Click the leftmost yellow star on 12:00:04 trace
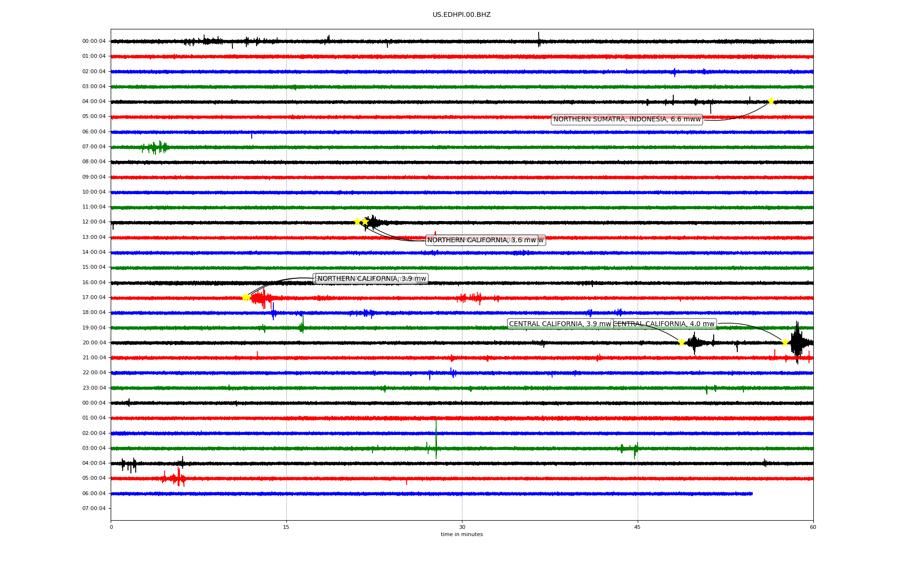Viewport: 924px width, 578px height. point(357,222)
